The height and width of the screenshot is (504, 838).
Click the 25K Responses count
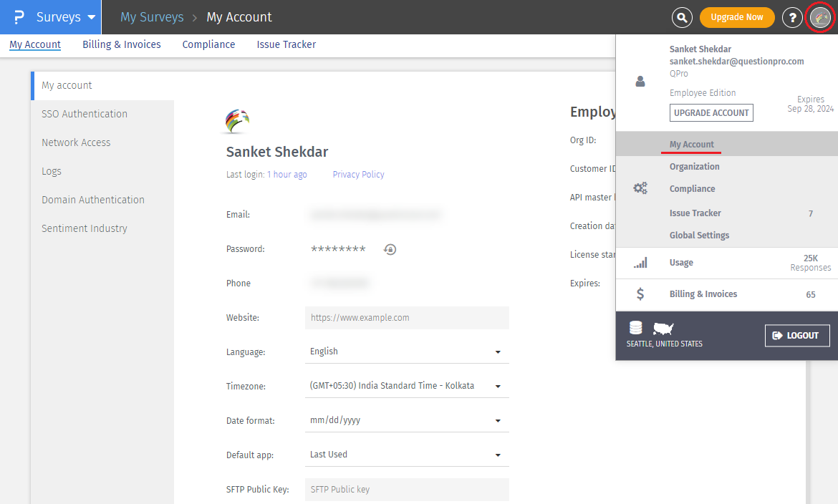coord(811,263)
